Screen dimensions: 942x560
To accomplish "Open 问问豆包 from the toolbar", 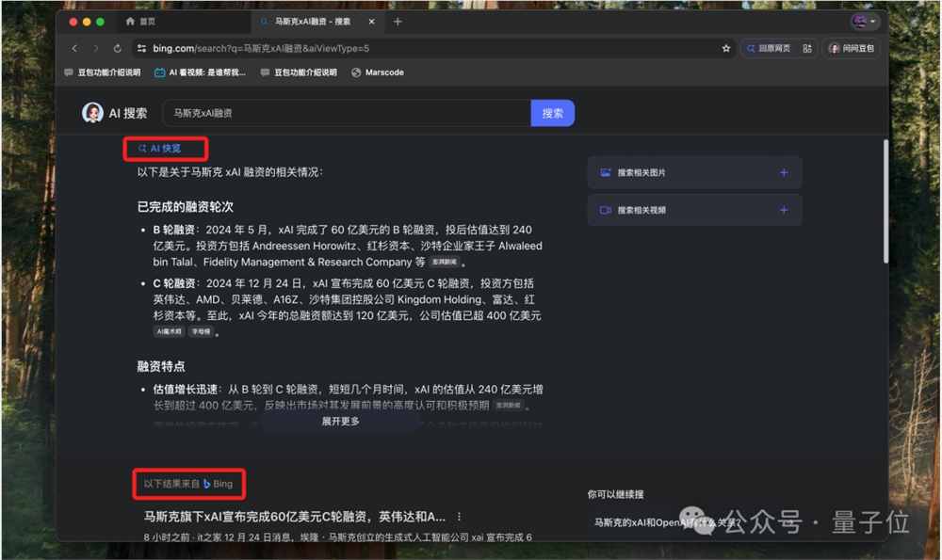I will pos(851,48).
